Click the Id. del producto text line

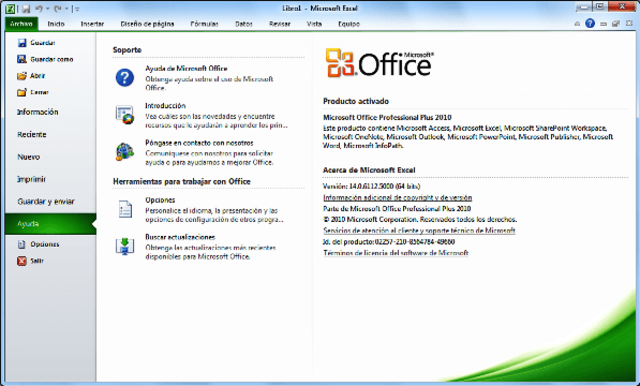click(x=389, y=242)
